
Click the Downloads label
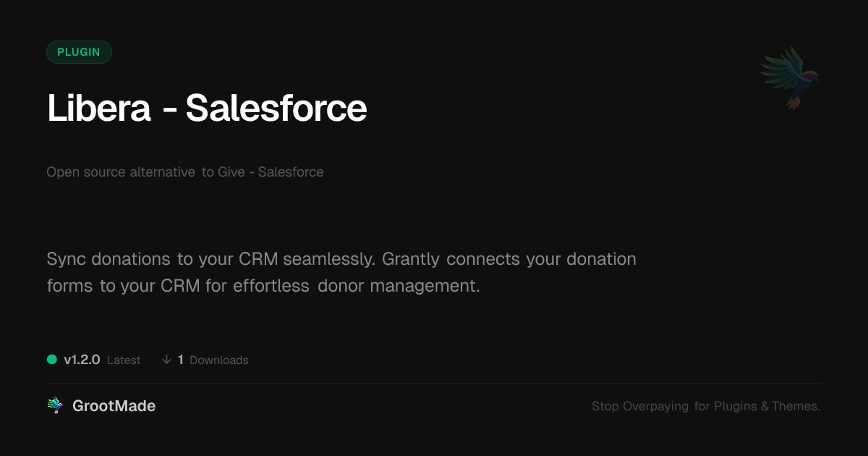pyautogui.click(x=218, y=360)
